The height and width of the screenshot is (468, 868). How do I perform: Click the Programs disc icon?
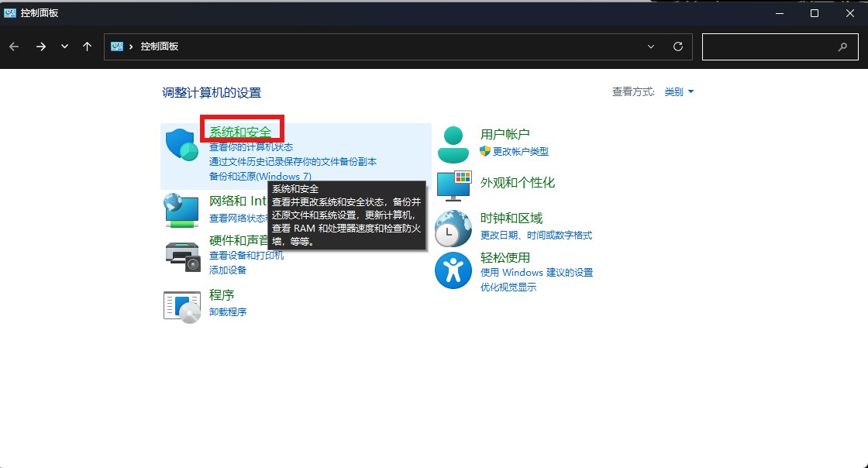click(x=182, y=306)
